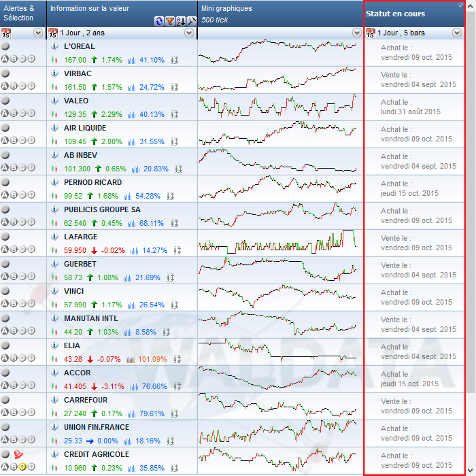The image size is (476, 476).
Task: Open the MANUTAN INTL stock name
Action: pos(90,318)
